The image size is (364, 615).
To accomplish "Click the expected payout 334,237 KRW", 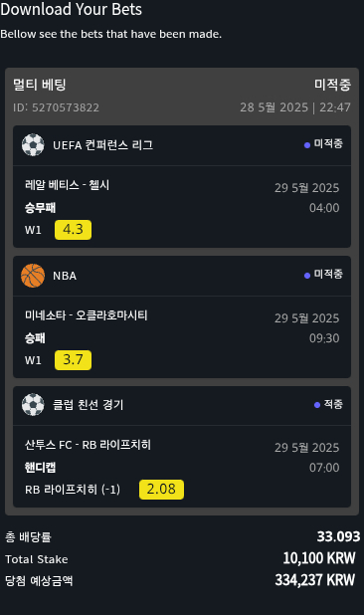I will (x=315, y=580).
